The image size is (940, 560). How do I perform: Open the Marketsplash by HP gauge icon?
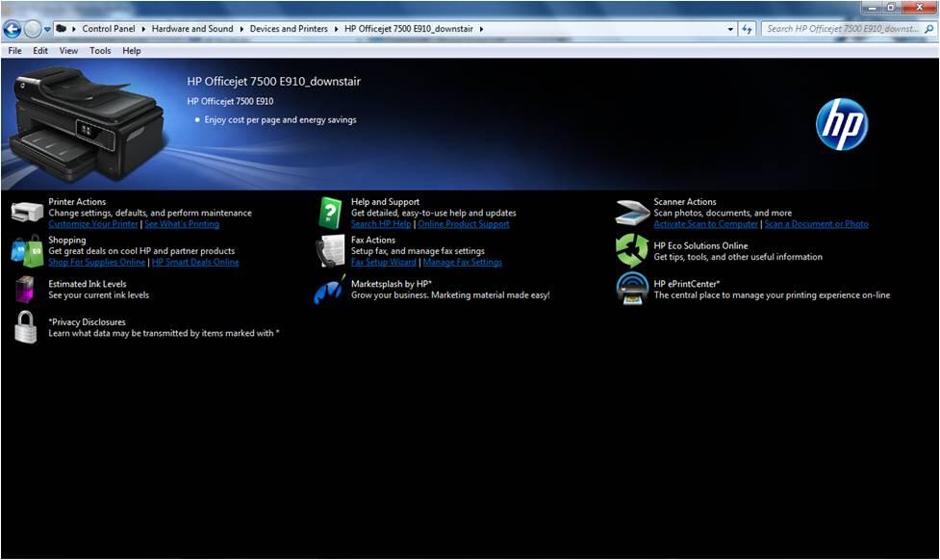pyautogui.click(x=330, y=290)
